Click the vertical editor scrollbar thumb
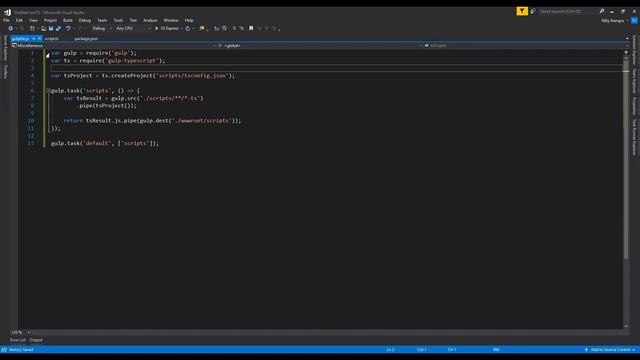Screen dimensions: 640x360 click(x=626, y=159)
